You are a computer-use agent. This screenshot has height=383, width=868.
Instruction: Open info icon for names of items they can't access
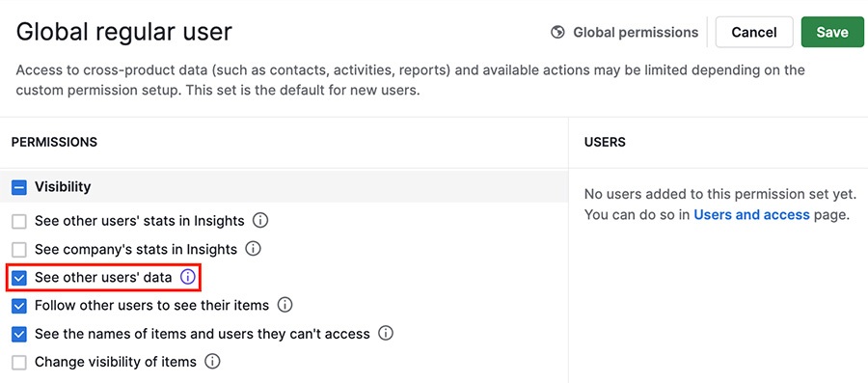385,334
